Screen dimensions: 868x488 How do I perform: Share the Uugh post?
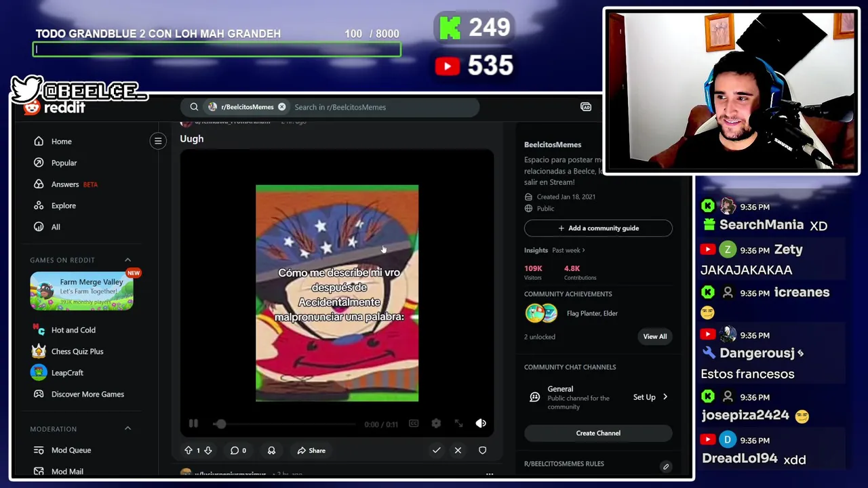(311, 450)
